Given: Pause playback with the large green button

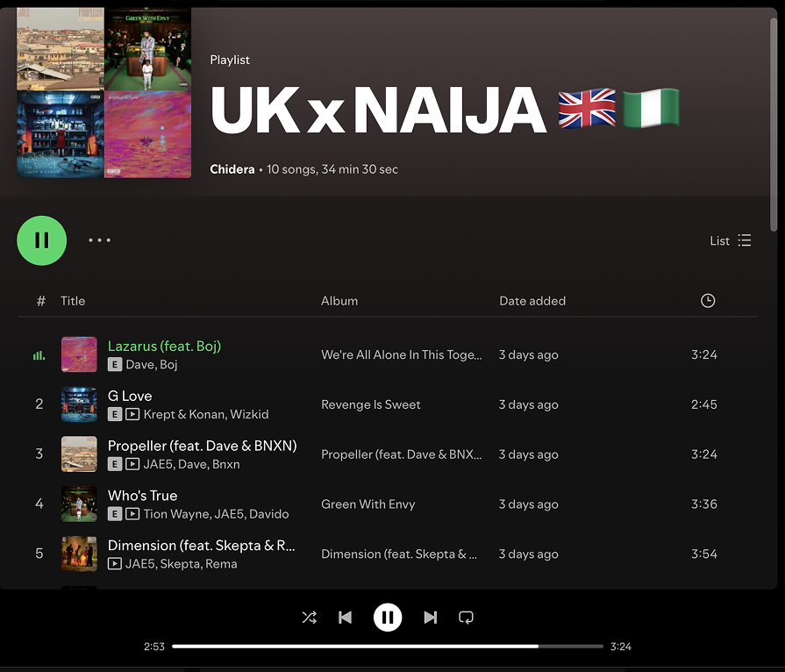Looking at the screenshot, I should click(41, 240).
